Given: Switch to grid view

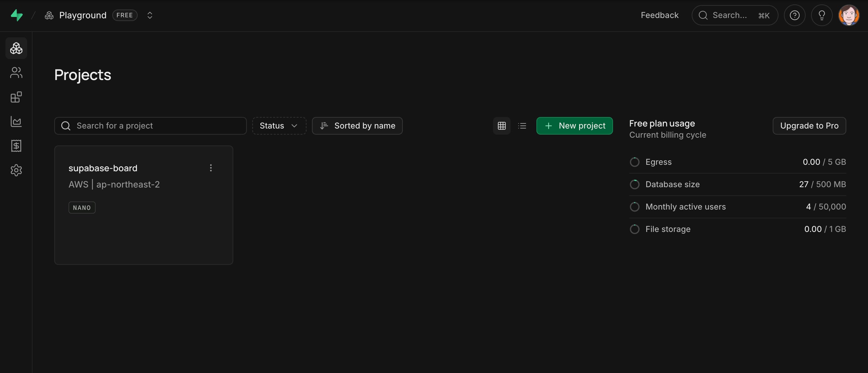Looking at the screenshot, I should (502, 126).
